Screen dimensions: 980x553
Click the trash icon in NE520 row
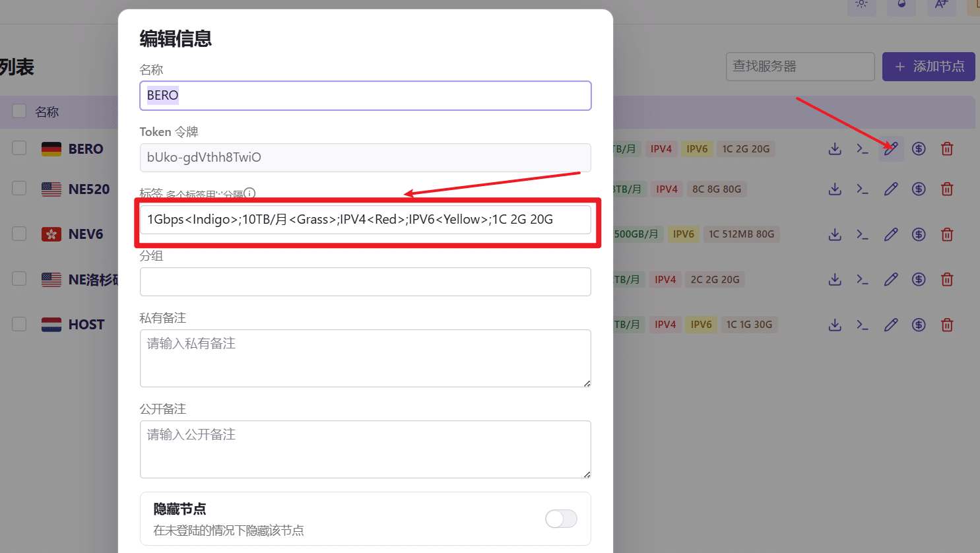click(947, 189)
